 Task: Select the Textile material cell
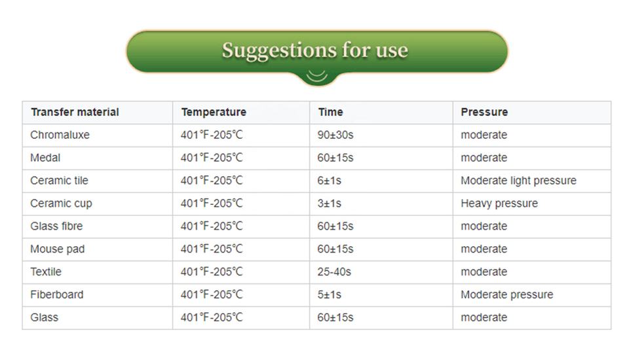click(x=46, y=272)
